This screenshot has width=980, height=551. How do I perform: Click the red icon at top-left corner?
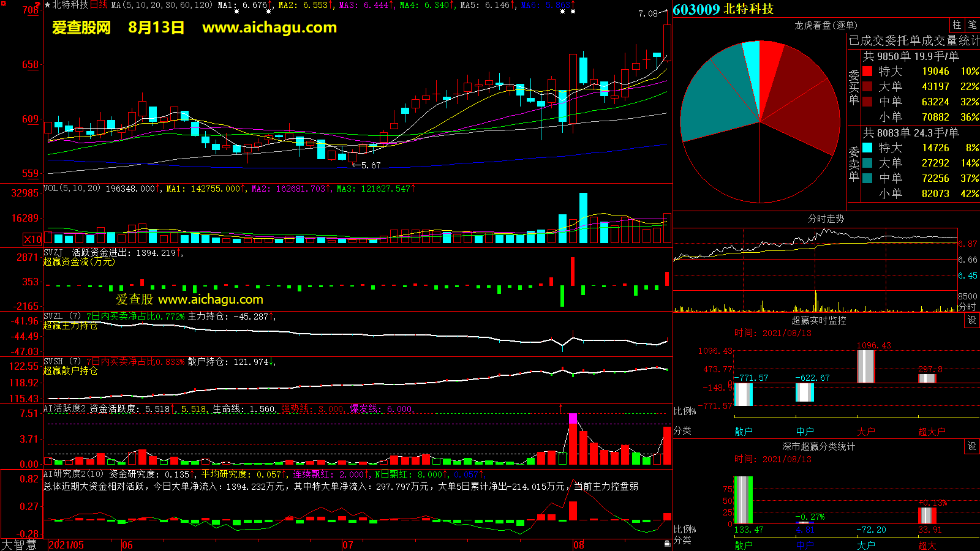click(x=3, y=3)
